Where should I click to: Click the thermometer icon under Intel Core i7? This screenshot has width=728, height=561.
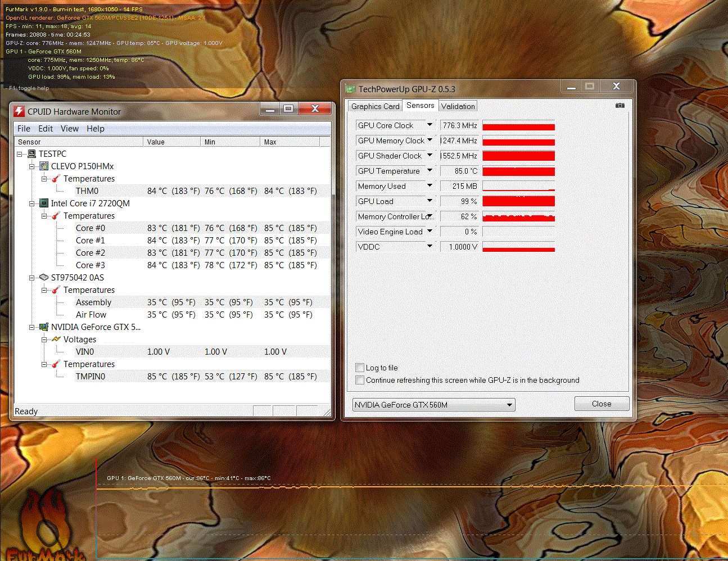click(56, 215)
